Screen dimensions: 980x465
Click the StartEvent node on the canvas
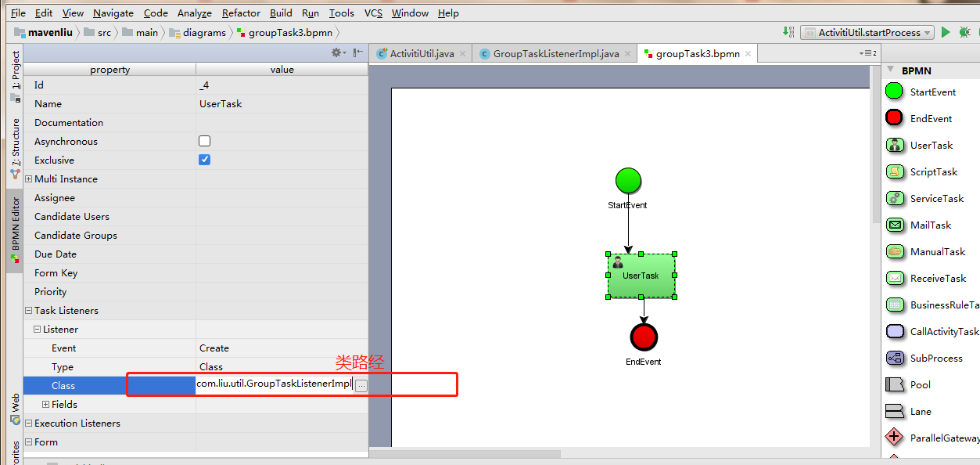point(628,181)
